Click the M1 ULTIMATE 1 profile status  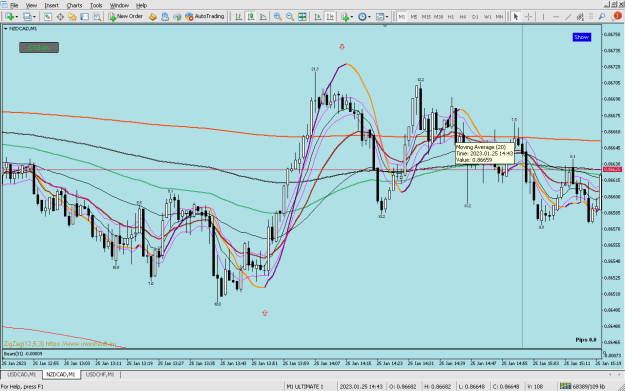click(305, 386)
